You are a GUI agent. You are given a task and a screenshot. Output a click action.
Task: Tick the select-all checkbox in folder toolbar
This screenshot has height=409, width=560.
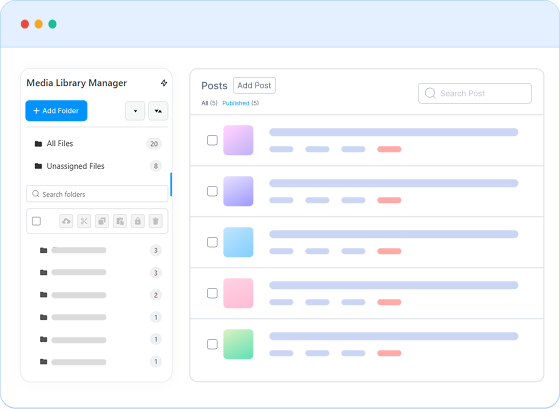[x=36, y=221]
